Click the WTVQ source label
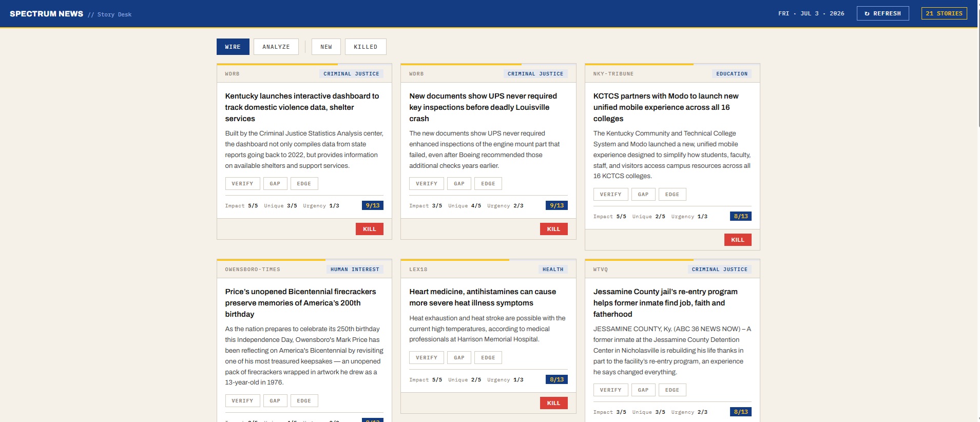980x422 pixels. 601,270
